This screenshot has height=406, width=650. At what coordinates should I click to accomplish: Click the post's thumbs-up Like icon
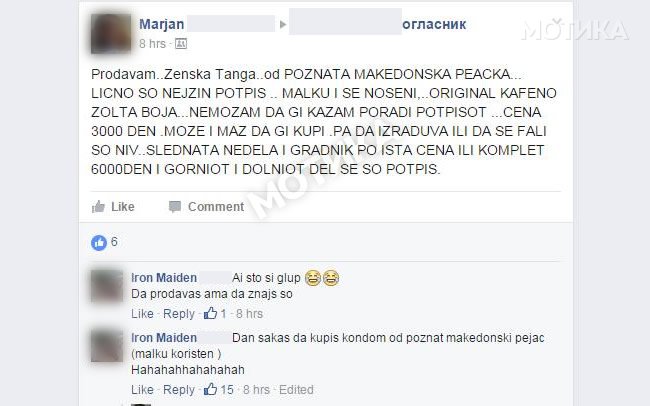point(98,207)
